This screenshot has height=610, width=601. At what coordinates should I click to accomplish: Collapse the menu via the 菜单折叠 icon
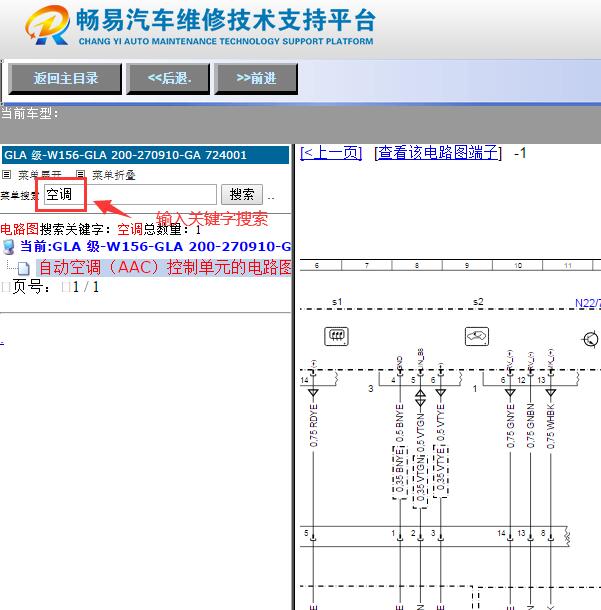coord(80,175)
